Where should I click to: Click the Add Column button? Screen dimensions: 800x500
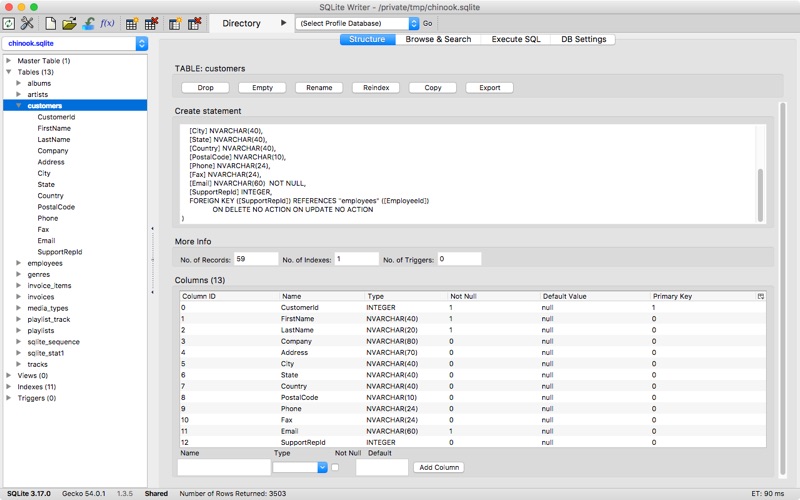(439, 467)
